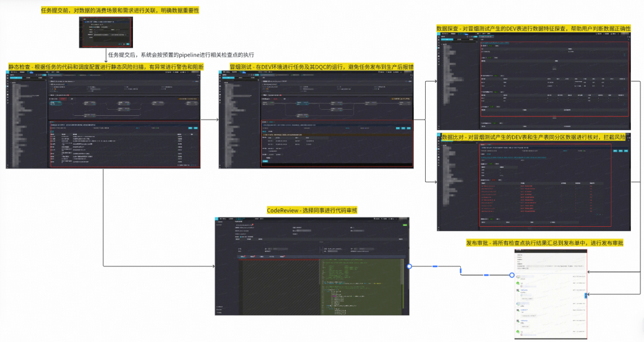Image resolution: width=644 pixels, height=342 pixels.
Task: Select the CodeReview yellow heading label
Action: point(312,211)
